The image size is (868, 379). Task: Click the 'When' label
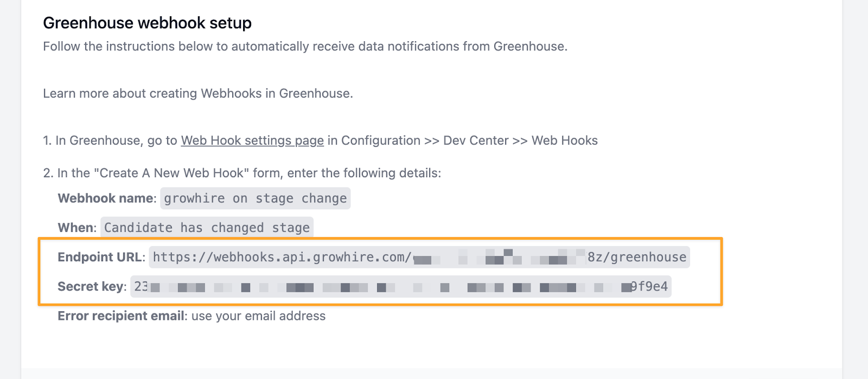click(76, 228)
